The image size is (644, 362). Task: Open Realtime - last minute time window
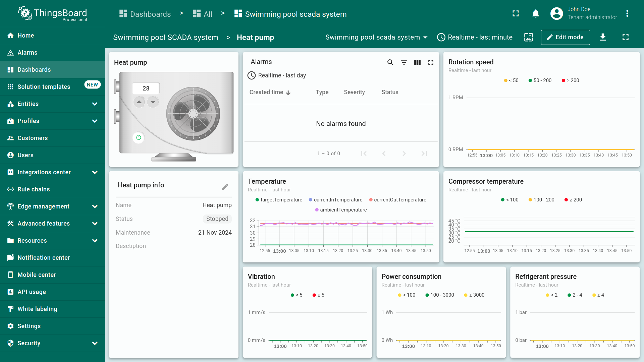pyautogui.click(x=475, y=37)
